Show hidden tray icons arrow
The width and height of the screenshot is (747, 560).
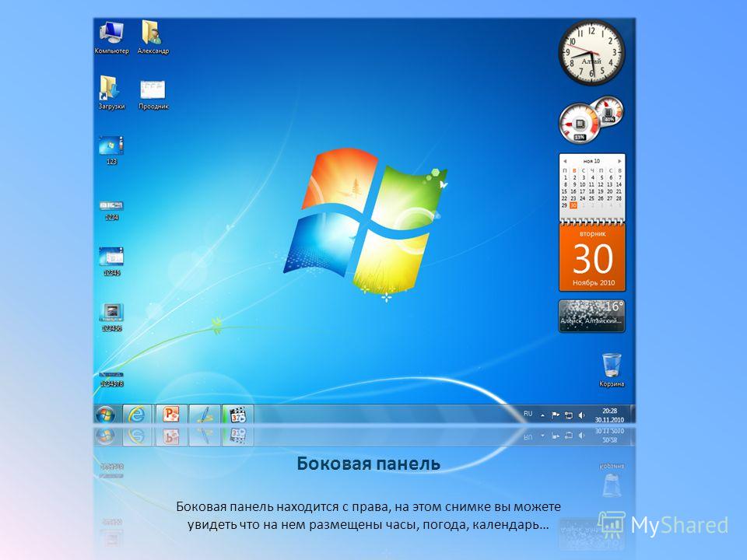(542, 415)
